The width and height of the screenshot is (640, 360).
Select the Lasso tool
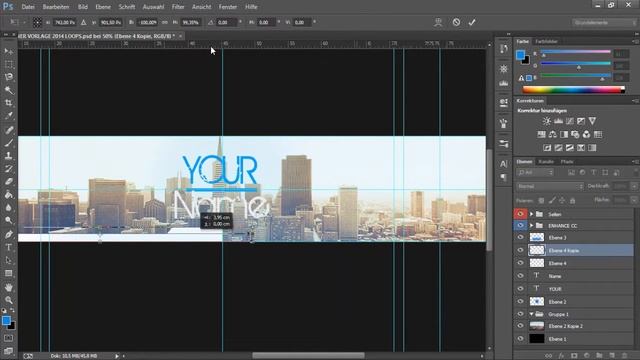[x=9, y=77]
